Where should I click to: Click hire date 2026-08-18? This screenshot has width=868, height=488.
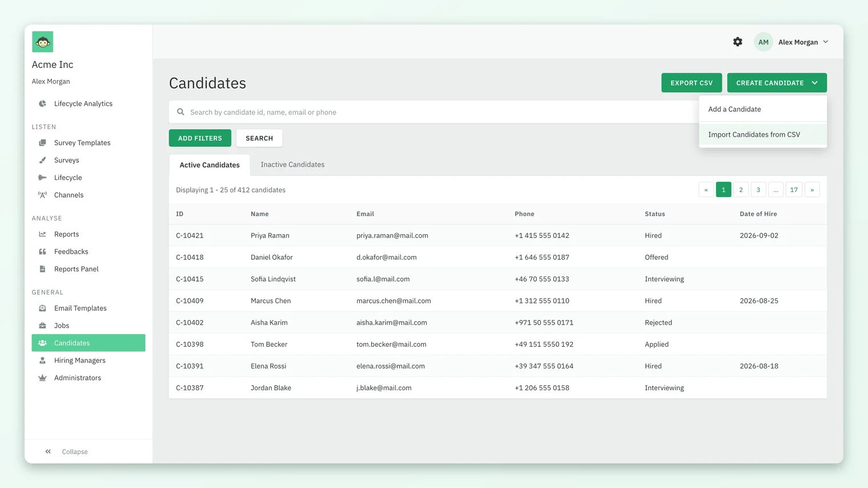click(x=759, y=366)
